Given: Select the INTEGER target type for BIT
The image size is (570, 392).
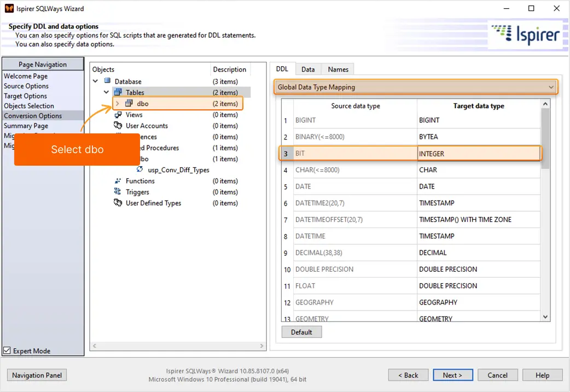Looking at the screenshot, I should 479,153.
